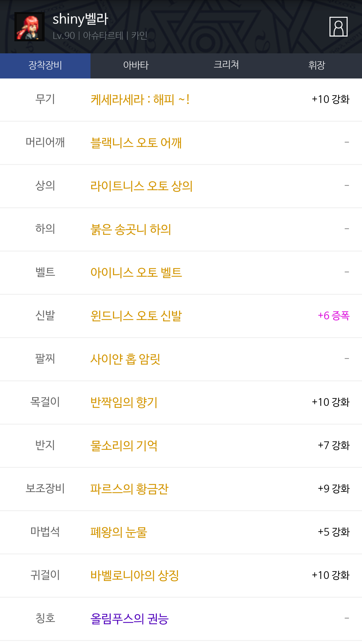Select ring item 물소리의 기억

(x=124, y=446)
